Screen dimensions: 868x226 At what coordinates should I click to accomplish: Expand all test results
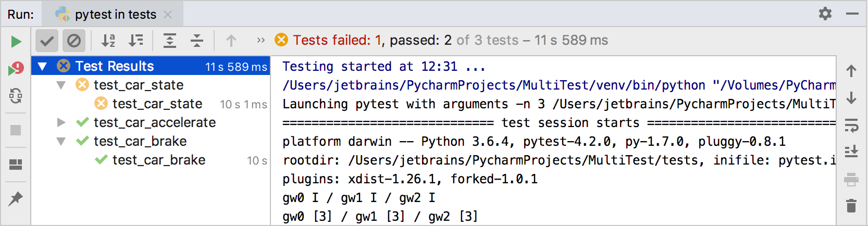tap(170, 41)
